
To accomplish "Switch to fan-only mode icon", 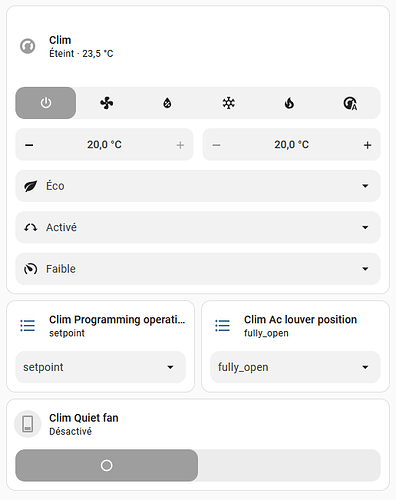I will click(107, 103).
